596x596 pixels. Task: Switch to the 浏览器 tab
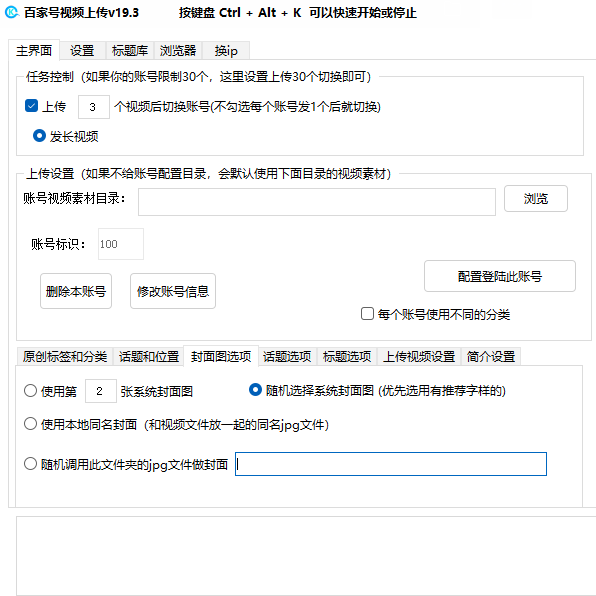[x=178, y=51]
